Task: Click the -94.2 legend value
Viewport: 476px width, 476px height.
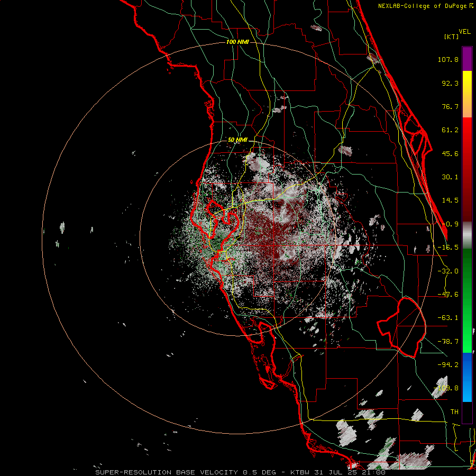Action: click(448, 364)
